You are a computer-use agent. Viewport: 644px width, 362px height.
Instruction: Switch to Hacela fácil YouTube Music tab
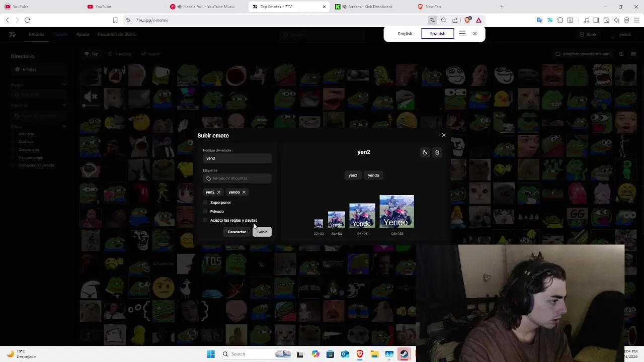[205, 7]
